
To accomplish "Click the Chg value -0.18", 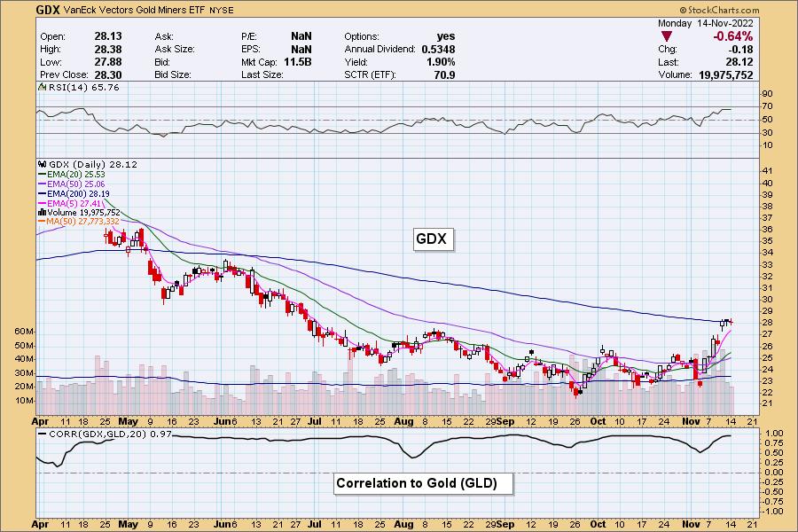I will point(740,50).
